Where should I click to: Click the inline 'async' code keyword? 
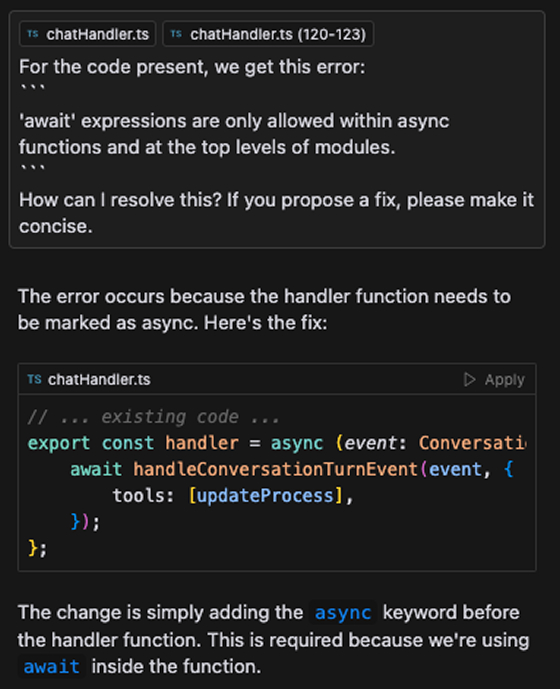343,613
